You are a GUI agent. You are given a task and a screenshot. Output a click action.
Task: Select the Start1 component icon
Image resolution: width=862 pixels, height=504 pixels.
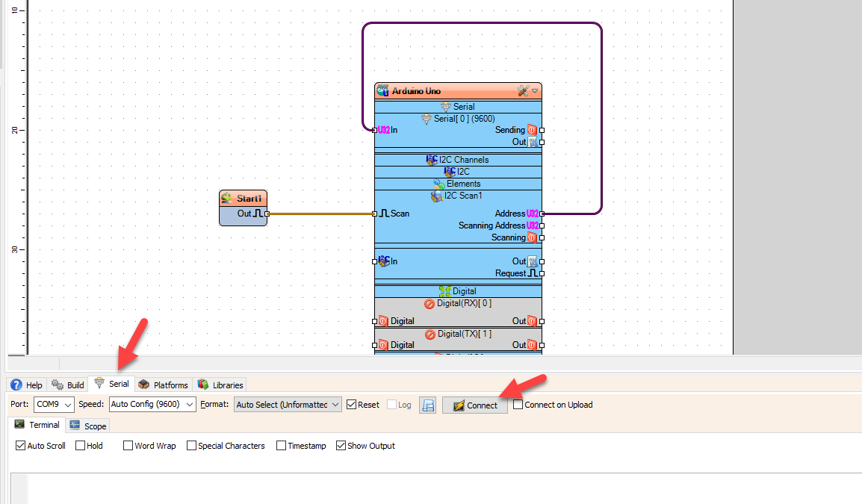pos(226,198)
